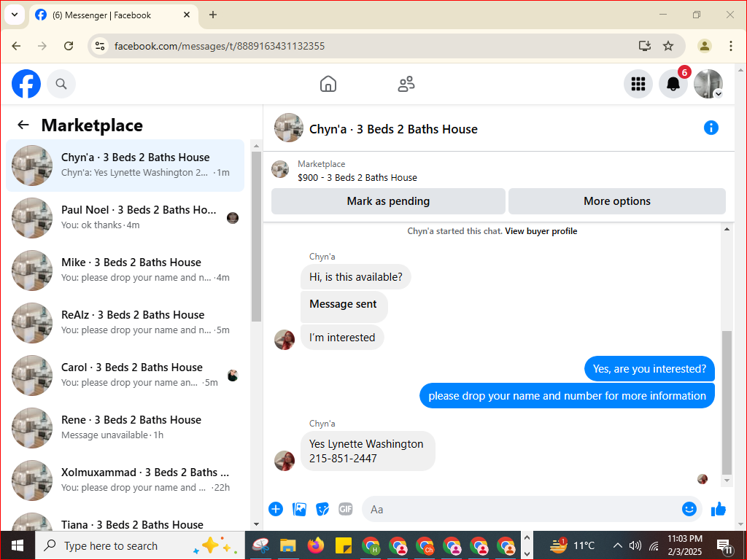Go to the Home feed icon
Image resolution: width=747 pixels, height=560 pixels.
328,85
